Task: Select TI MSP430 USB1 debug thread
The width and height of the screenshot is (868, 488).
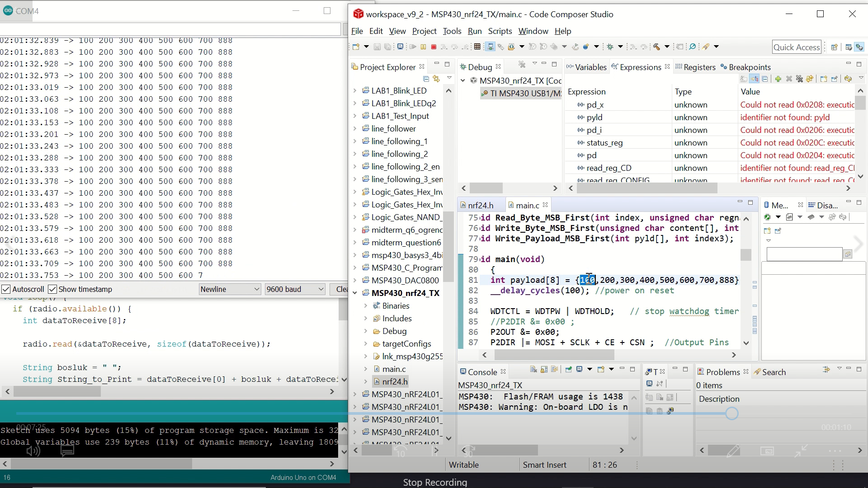Action: pos(521,93)
